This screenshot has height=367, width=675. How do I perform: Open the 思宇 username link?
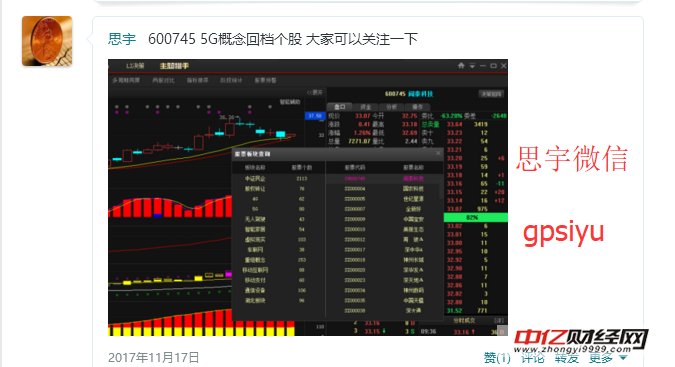coord(122,39)
